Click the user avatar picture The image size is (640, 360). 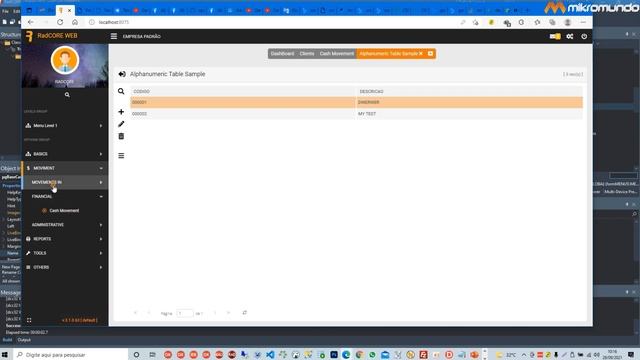coord(64,60)
